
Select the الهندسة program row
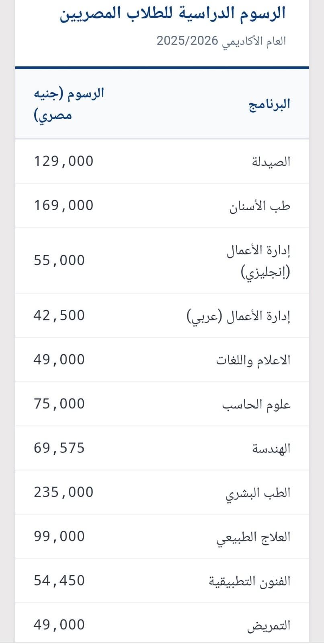(162, 448)
